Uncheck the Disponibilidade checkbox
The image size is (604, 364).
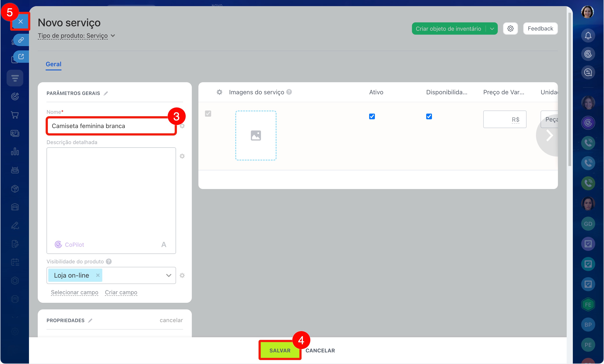pyautogui.click(x=429, y=116)
